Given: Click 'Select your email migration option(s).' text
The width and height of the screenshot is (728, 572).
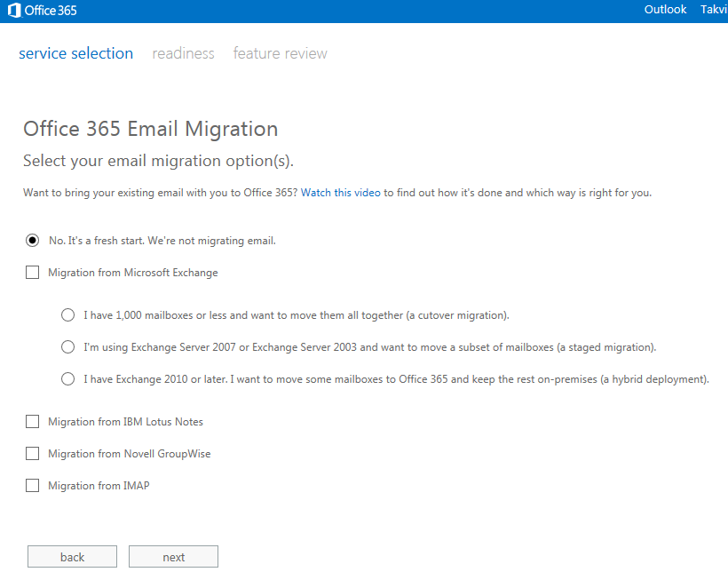Looking at the screenshot, I should pos(158,161).
